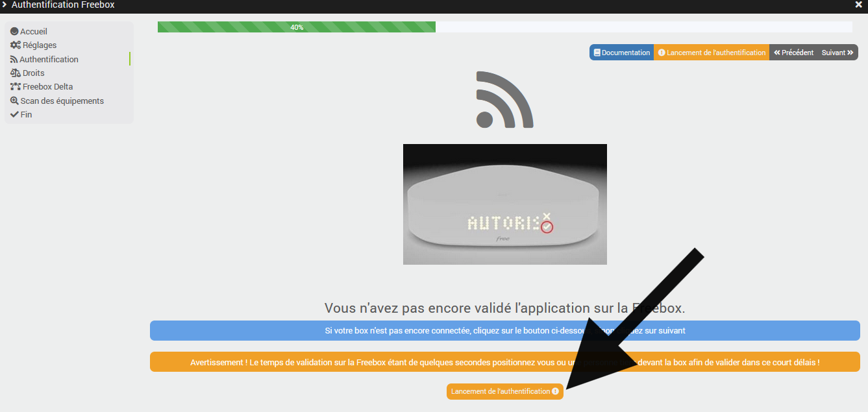The image size is (868, 412).
Task: Click the orange Avertissement banner
Action: click(505, 362)
